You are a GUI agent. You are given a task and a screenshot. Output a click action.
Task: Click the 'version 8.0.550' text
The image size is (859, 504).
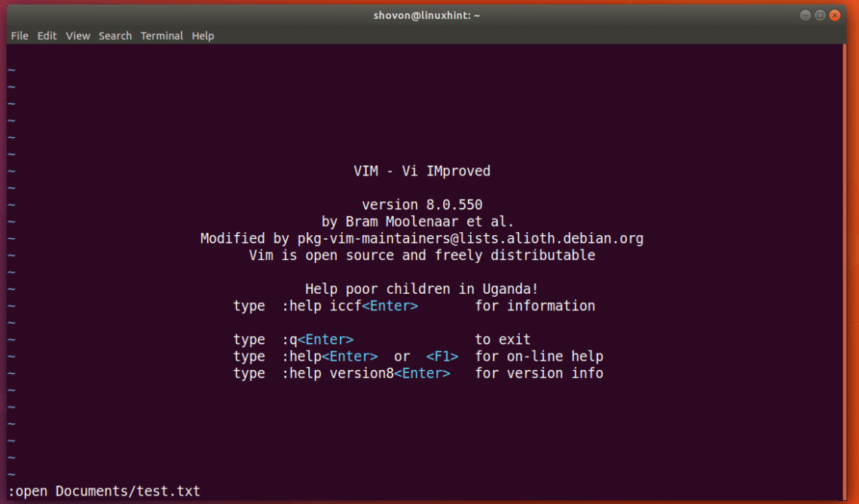point(422,205)
